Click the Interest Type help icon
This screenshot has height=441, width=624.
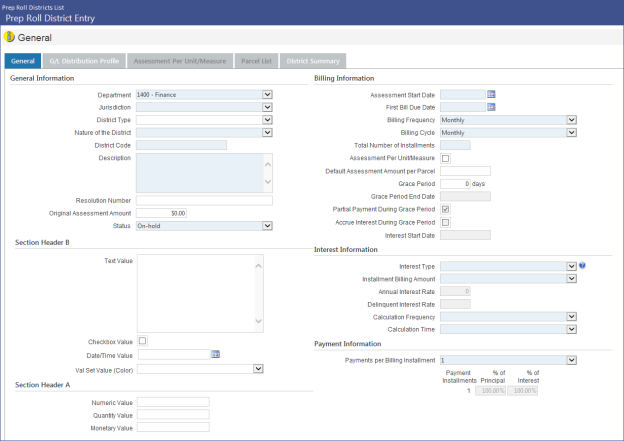tap(582, 266)
